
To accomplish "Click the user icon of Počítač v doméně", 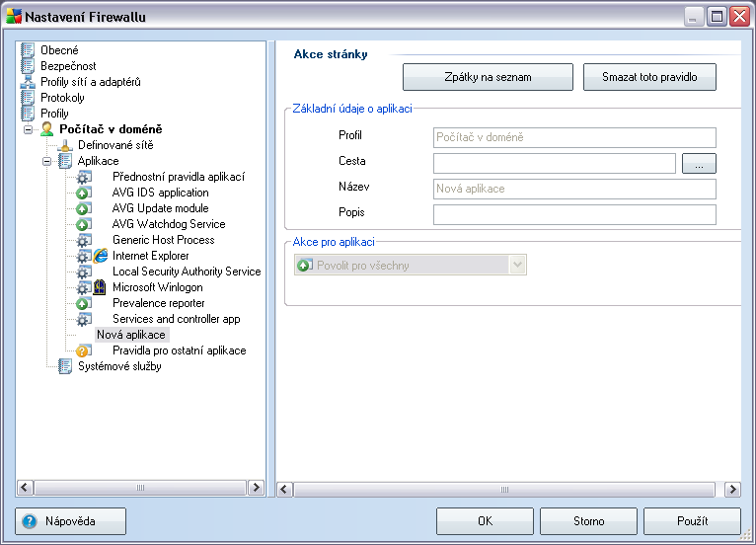I will 46,129.
